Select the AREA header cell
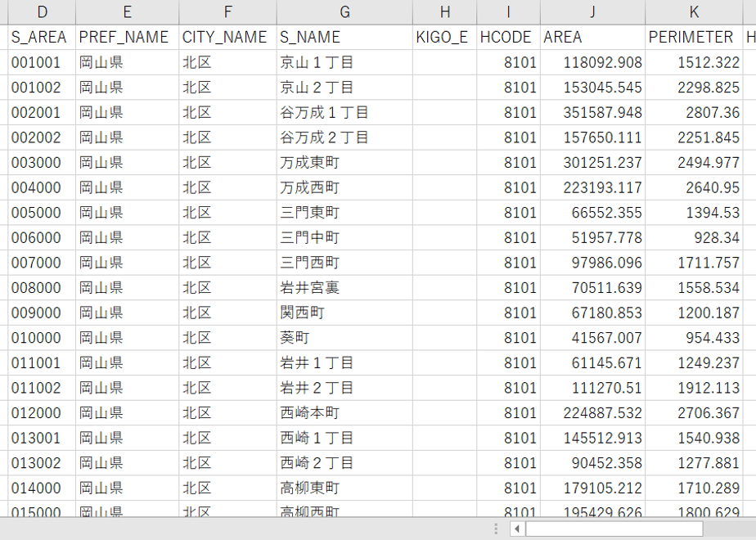The width and height of the screenshot is (756, 540). point(592,37)
